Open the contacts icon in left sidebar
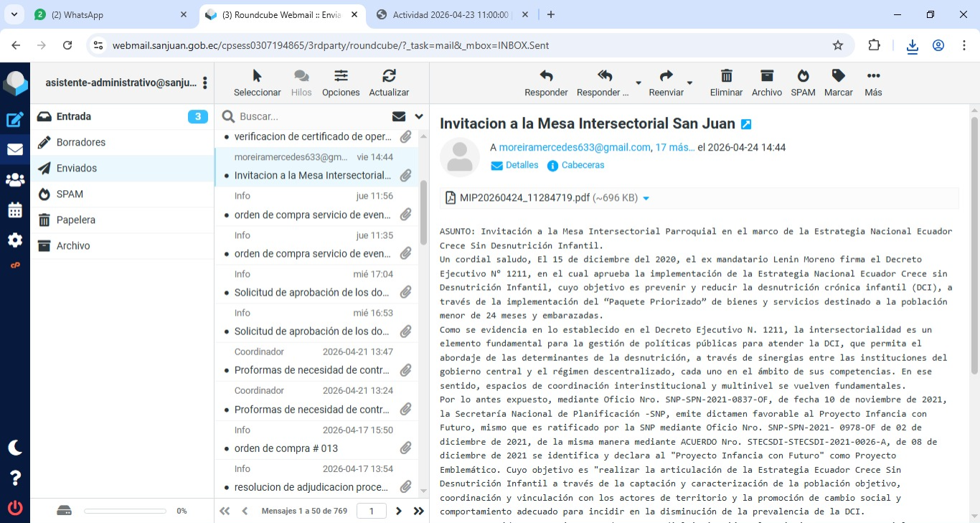980x523 pixels. [x=15, y=180]
